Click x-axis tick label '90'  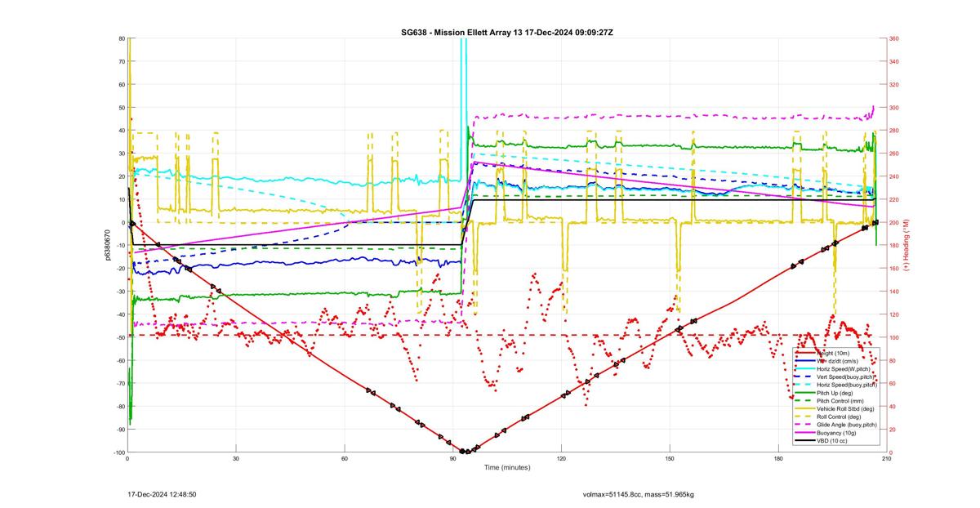tap(453, 459)
